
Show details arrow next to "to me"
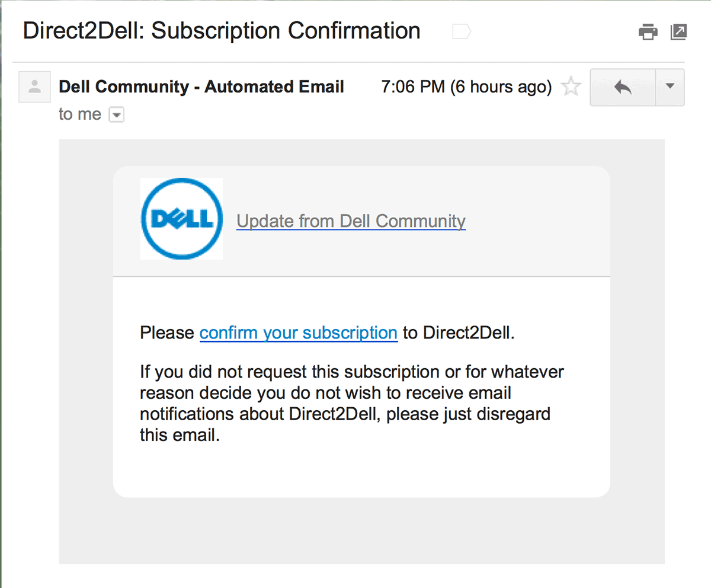117,115
